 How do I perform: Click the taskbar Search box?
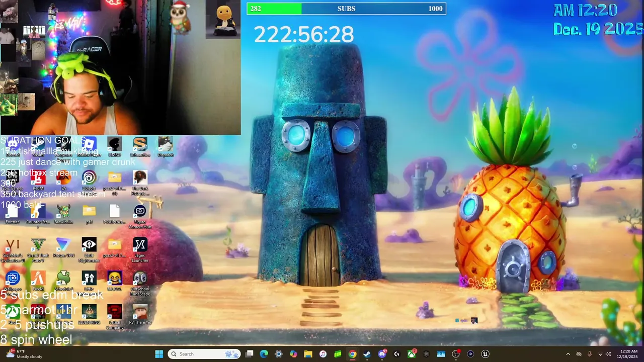(204, 354)
